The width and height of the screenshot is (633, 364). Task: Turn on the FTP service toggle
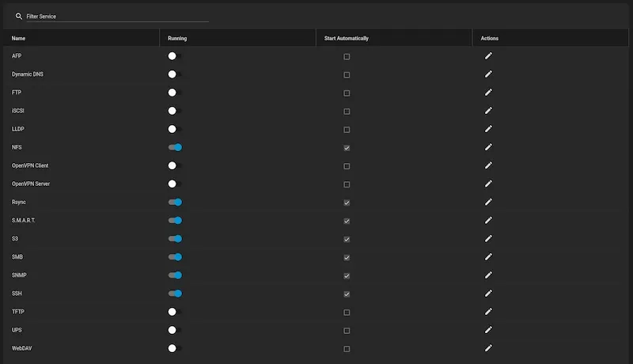click(175, 93)
